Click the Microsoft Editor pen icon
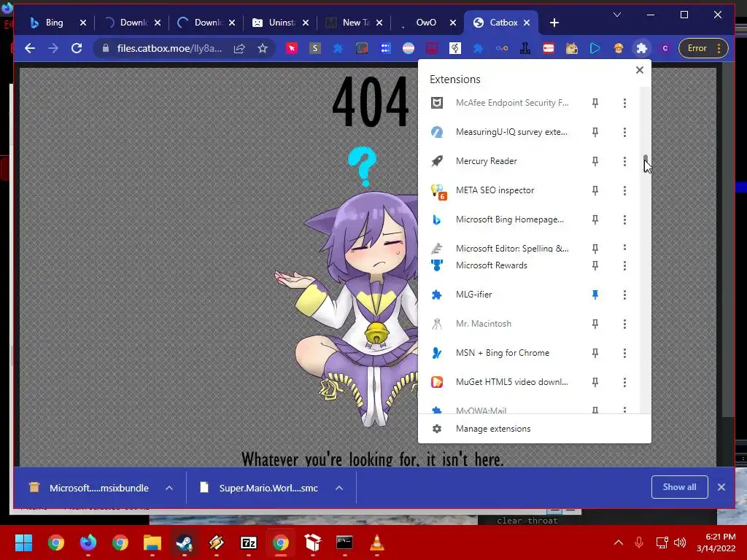Viewport: 747px width, 560px height. (x=437, y=248)
